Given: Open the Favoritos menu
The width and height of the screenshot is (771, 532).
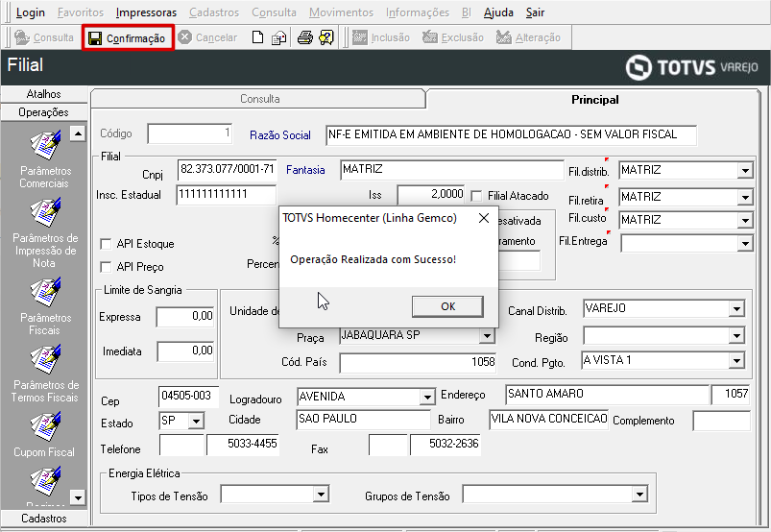Looking at the screenshot, I should [81, 12].
